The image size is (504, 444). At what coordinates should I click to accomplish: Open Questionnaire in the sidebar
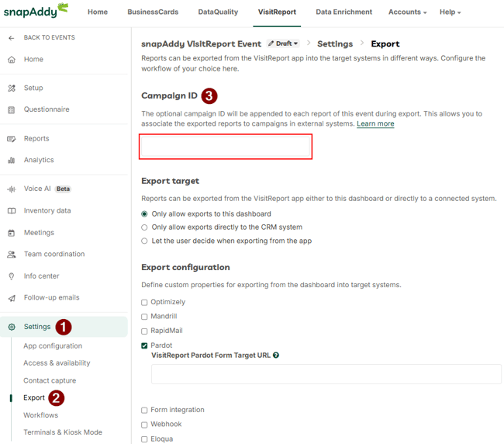coord(47,109)
